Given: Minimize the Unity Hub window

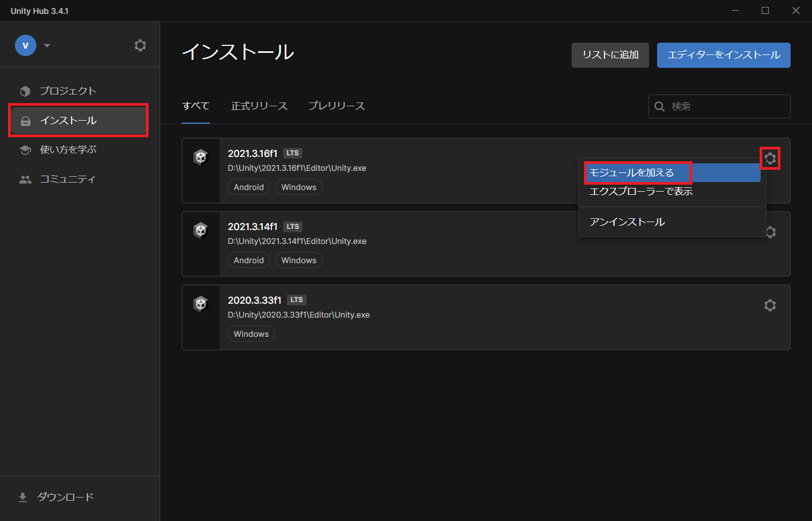Looking at the screenshot, I should (x=735, y=11).
